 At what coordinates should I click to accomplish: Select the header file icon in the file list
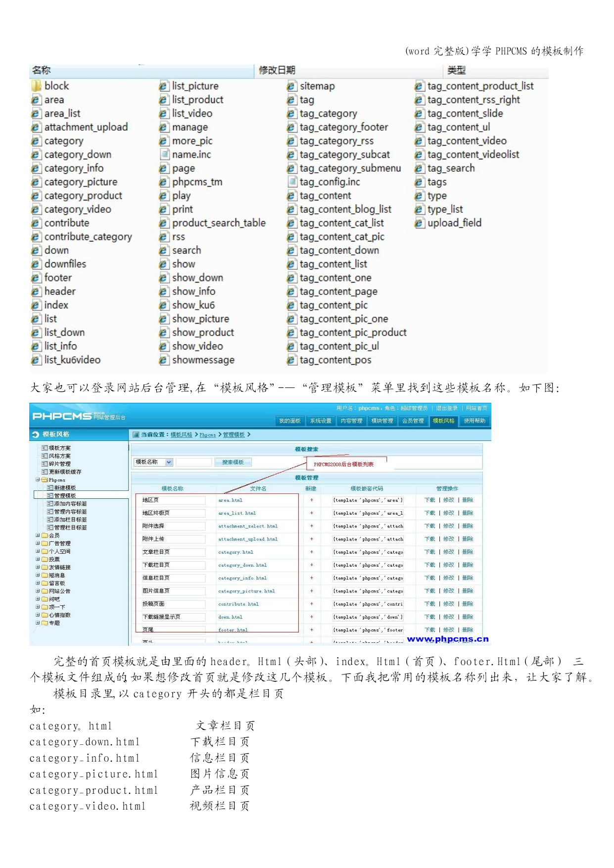coord(36,291)
